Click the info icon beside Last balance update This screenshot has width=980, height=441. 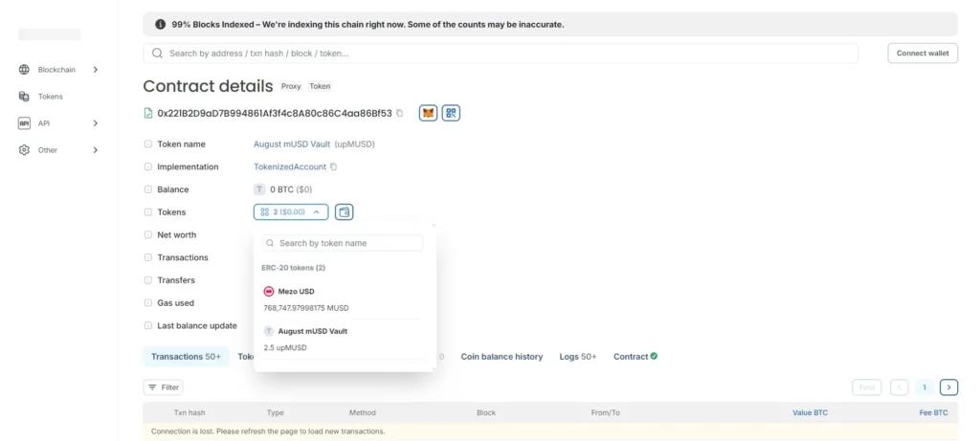click(x=148, y=325)
